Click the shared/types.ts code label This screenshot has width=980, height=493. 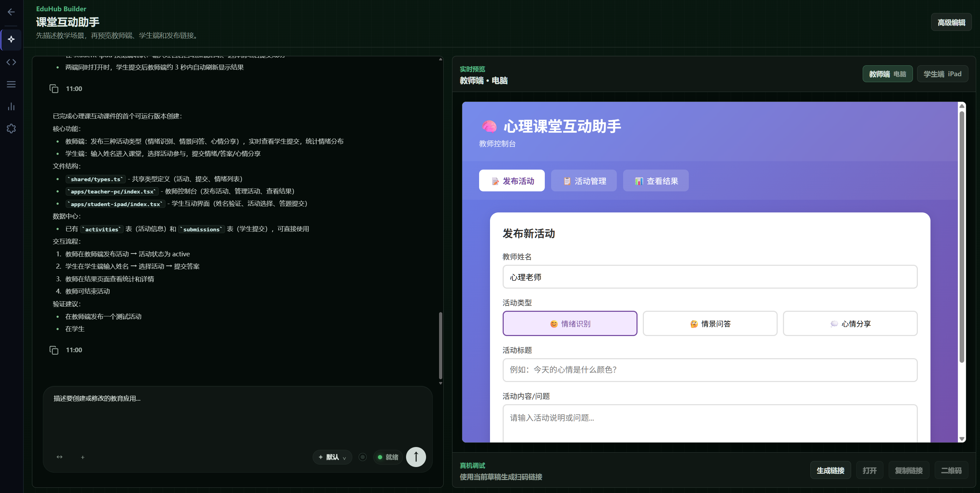pyautogui.click(x=96, y=179)
